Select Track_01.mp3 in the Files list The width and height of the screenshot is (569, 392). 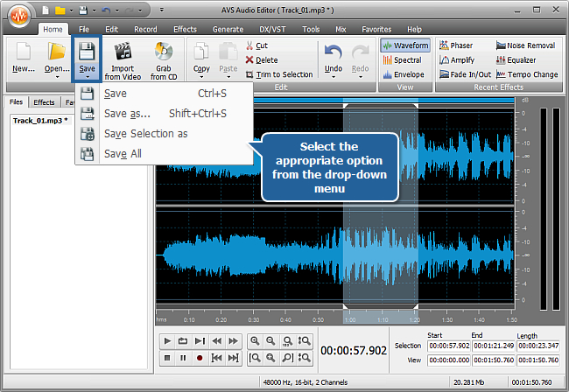point(40,121)
